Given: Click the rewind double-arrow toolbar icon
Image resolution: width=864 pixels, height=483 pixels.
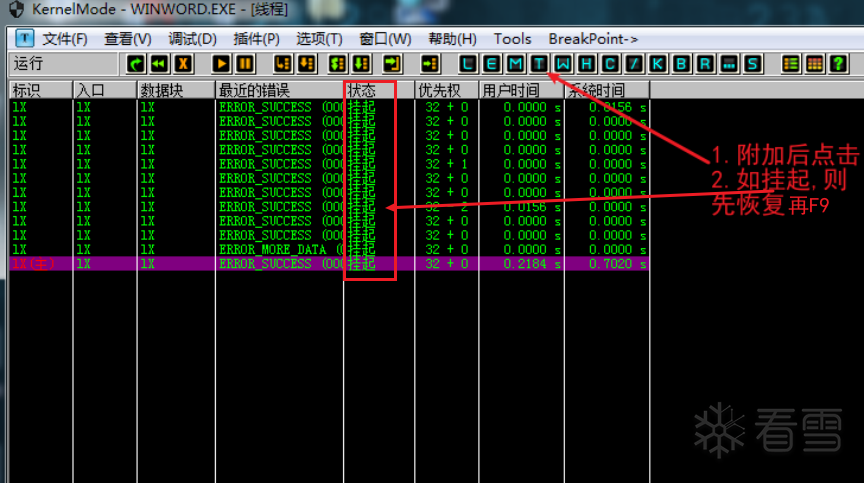Looking at the screenshot, I should (159, 64).
